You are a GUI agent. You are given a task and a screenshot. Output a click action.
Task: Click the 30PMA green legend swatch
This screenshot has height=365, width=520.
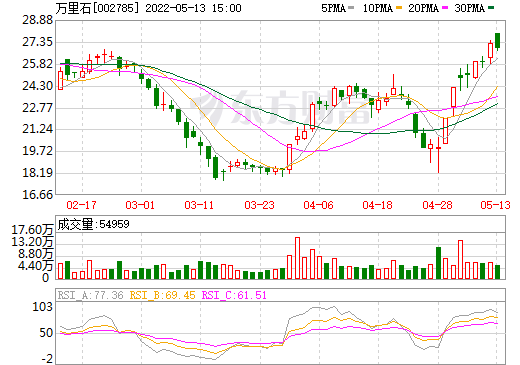coord(491,8)
